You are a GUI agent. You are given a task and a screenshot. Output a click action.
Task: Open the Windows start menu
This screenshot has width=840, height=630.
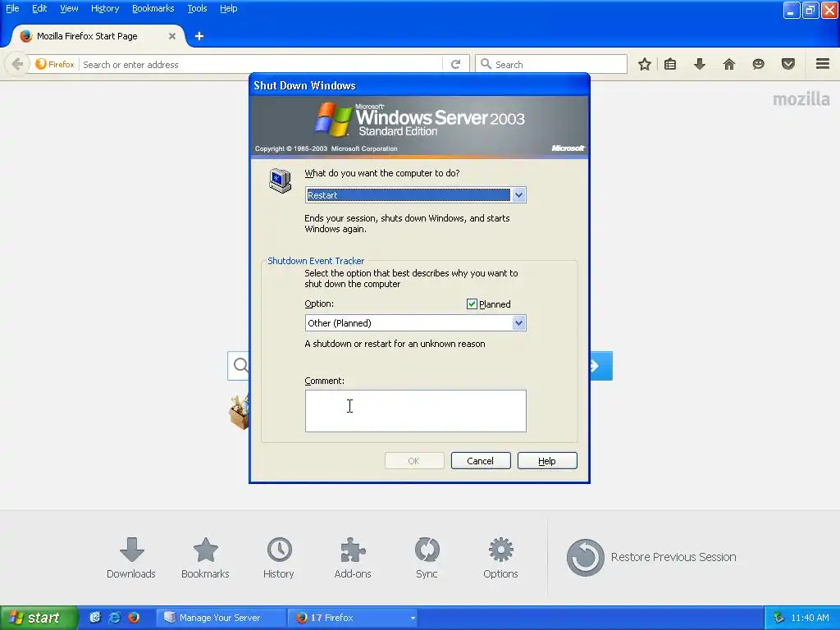point(39,618)
